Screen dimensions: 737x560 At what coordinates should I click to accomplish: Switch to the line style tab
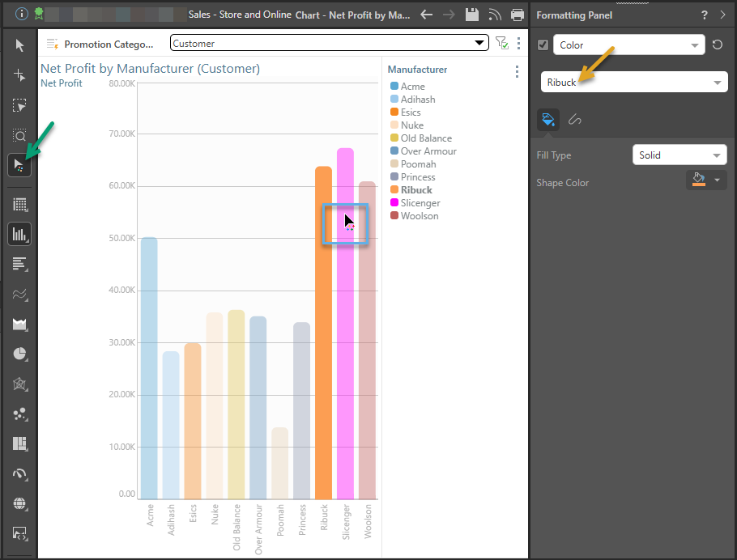[x=575, y=120]
